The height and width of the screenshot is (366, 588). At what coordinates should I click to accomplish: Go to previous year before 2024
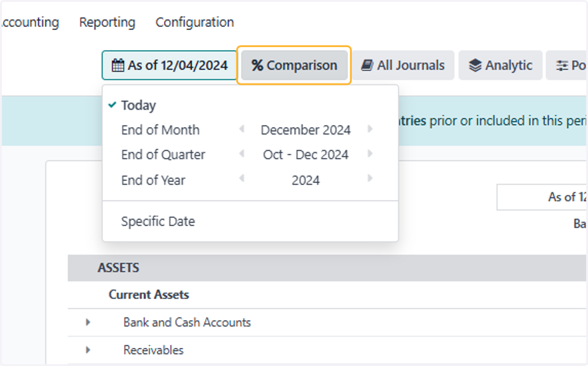pos(242,178)
